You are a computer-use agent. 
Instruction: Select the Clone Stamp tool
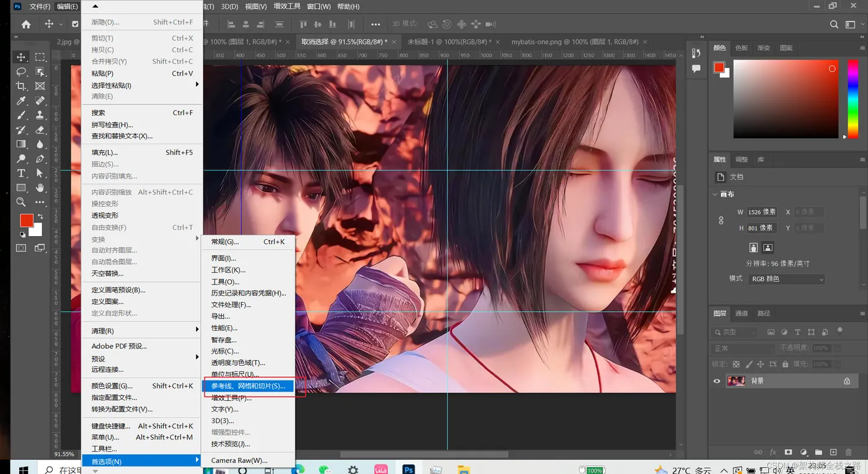click(x=40, y=115)
